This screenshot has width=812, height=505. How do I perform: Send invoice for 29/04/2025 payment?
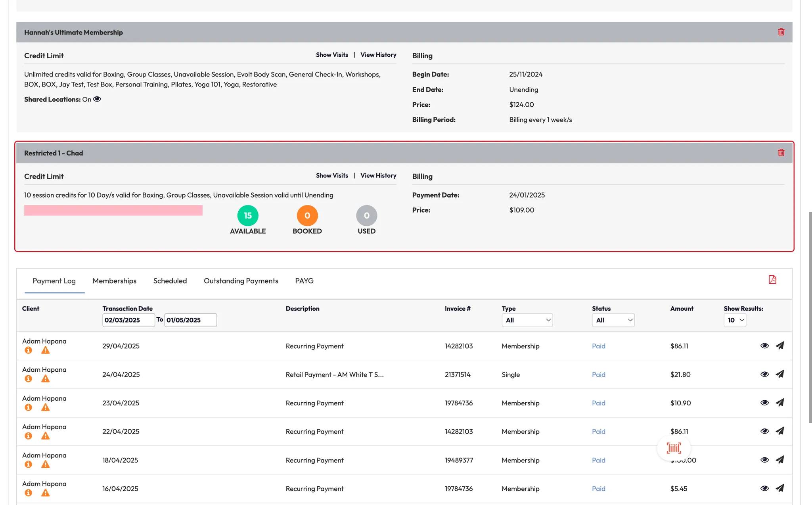coord(779,346)
